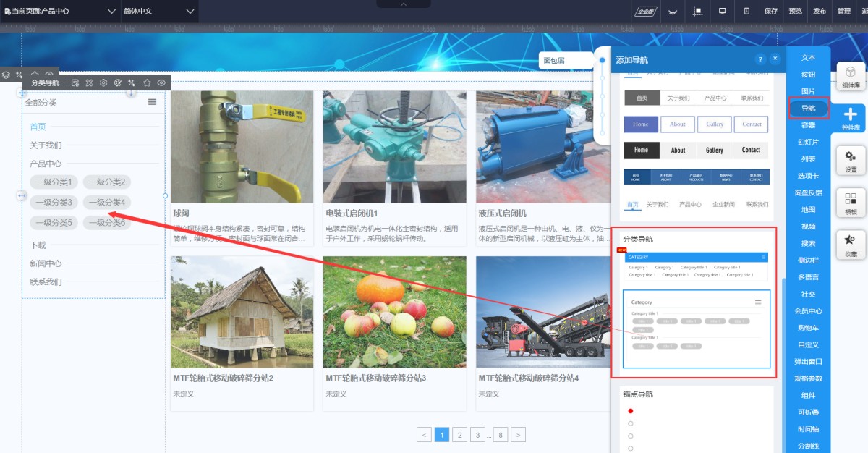Expand 全部分类 hamburger menu

[152, 102]
